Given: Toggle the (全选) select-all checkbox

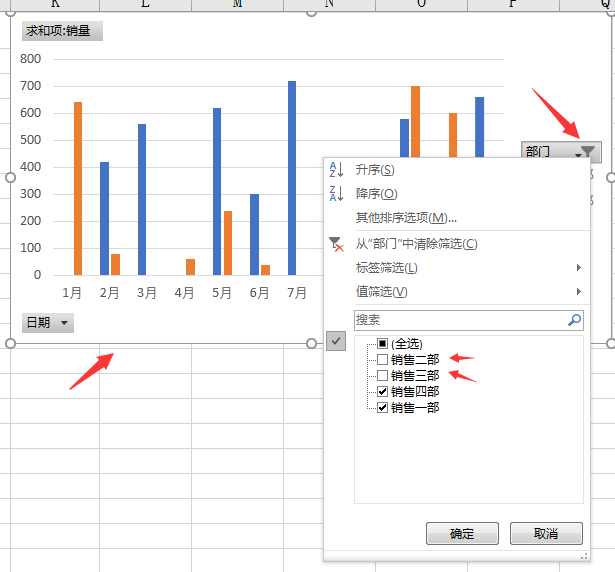Looking at the screenshot, I should click(382, 344).
